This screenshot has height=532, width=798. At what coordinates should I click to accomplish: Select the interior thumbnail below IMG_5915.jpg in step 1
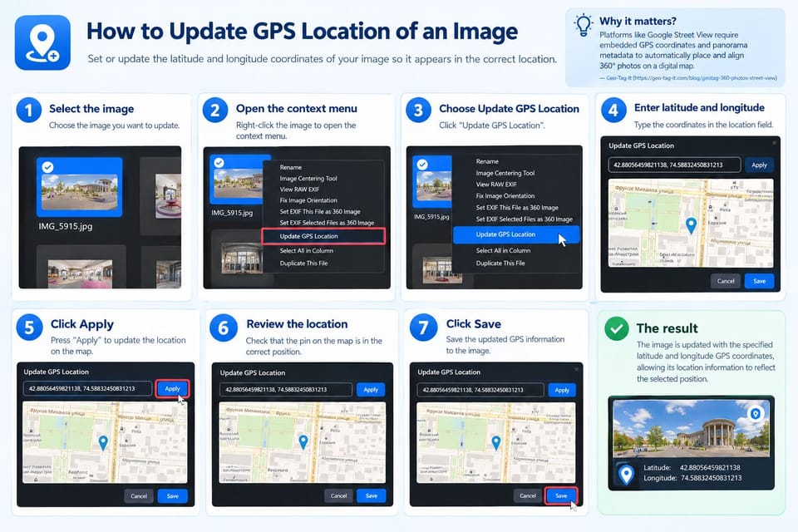click(81, 273)
